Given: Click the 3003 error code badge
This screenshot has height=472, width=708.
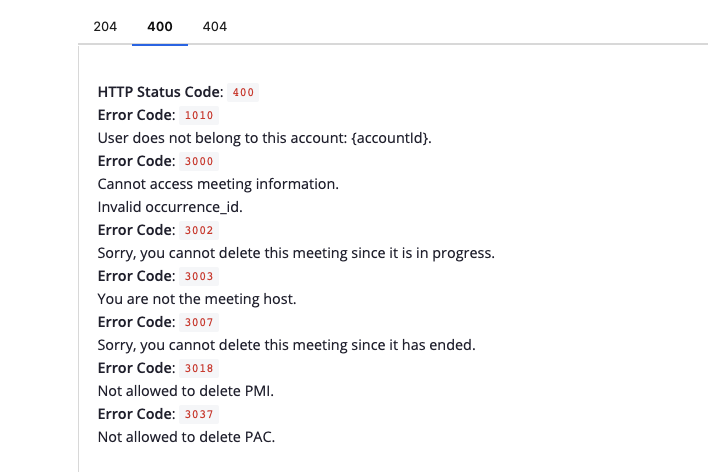Looking at the screenshot, I should click(x=199, y=277).
